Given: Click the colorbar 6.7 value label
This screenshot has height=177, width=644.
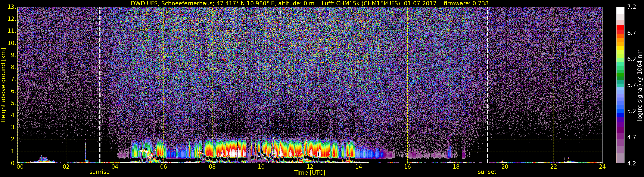Looking at the screenshot, I should point(632,33).
